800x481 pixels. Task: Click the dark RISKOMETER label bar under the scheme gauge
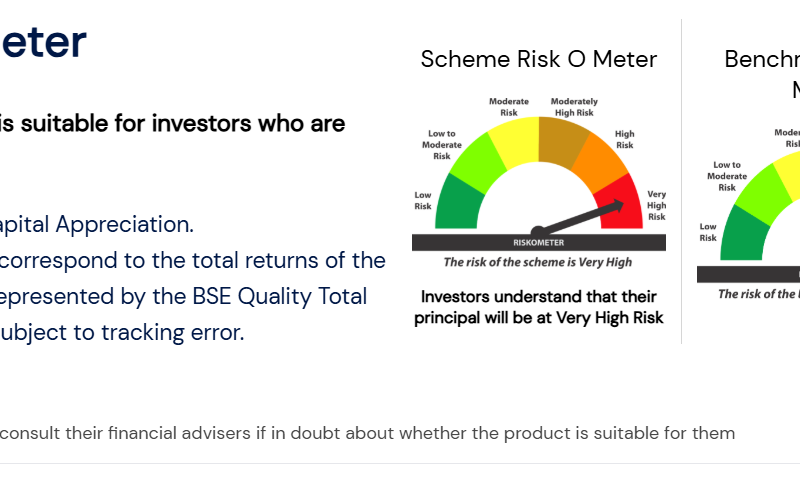click(x=539, y=242)
